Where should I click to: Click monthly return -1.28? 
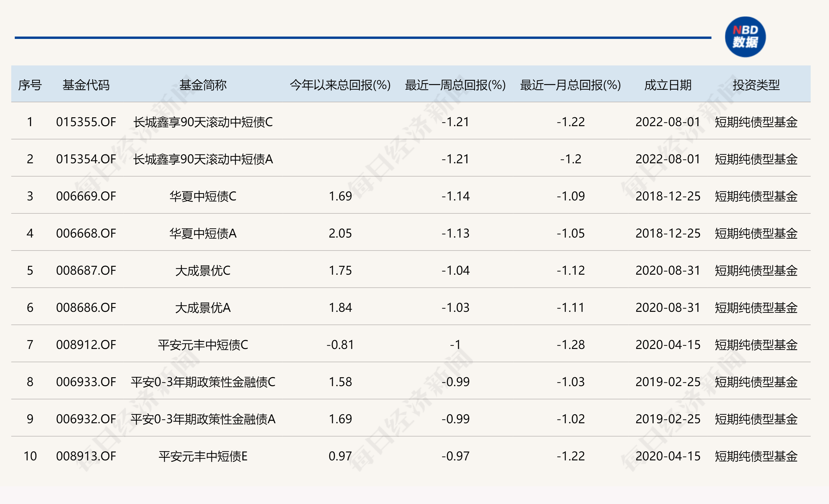point(571,345)
